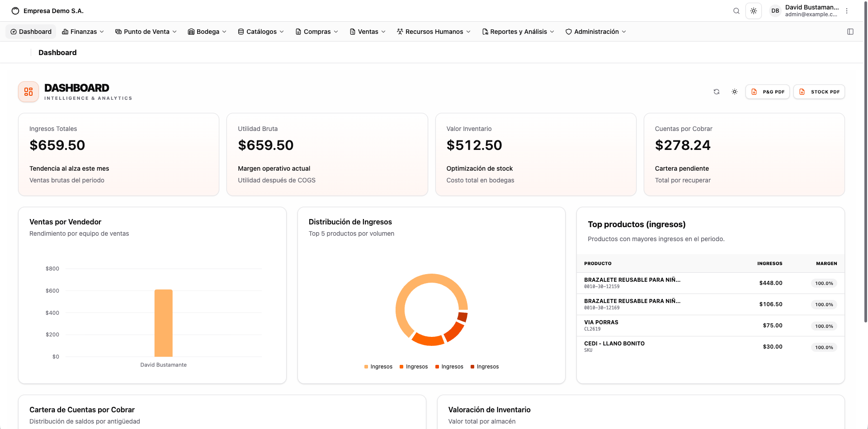Expand the Reportes y Análisis dropdown

[x=518, y=32]
